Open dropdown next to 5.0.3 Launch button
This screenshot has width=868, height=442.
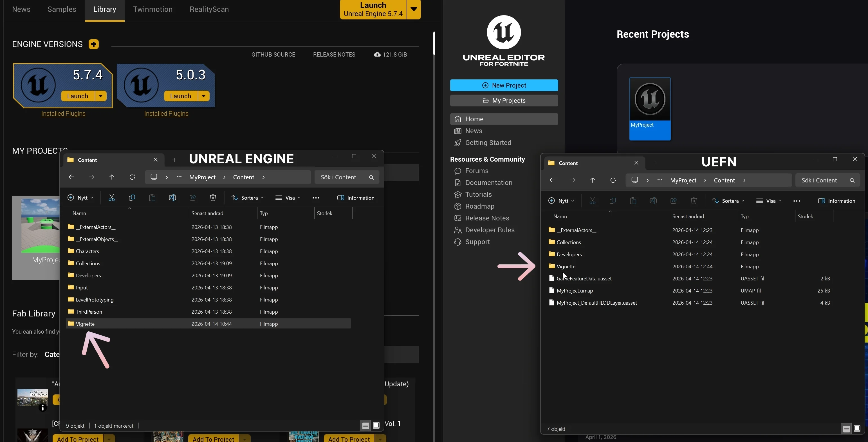[203, 96]
